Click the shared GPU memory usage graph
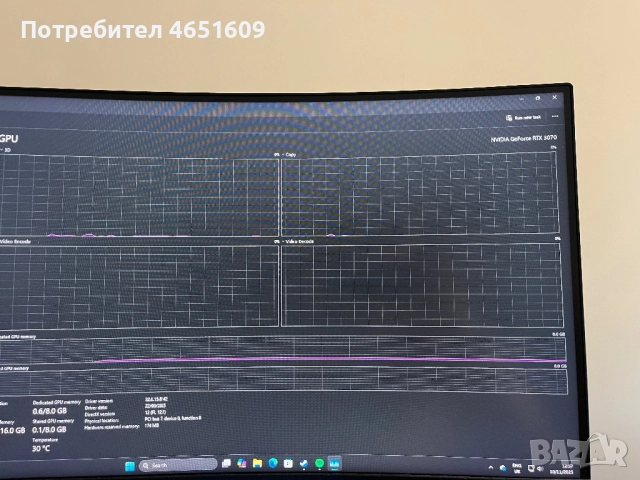This screenshot has width=640, height=480. 283,380
